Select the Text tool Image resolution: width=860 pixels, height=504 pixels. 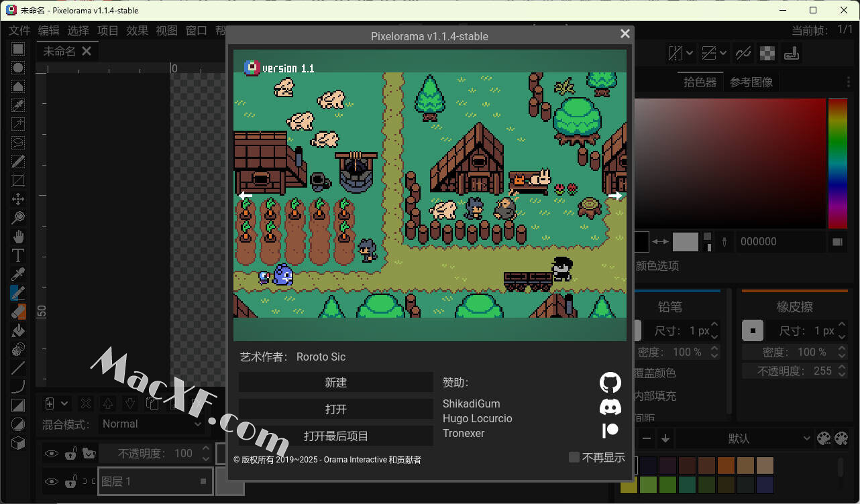(18, 255)
